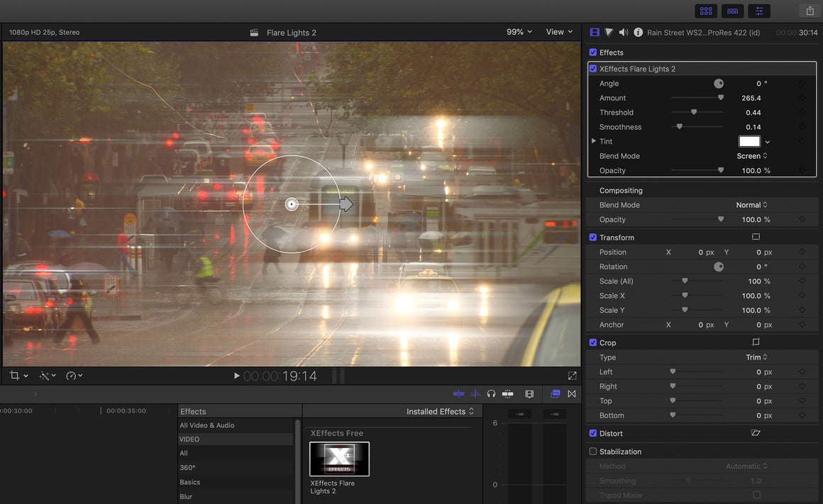This screenshot has height=504, width=823.
Task: Click the Installed Effects popup button
Action: tap(440, 411)
